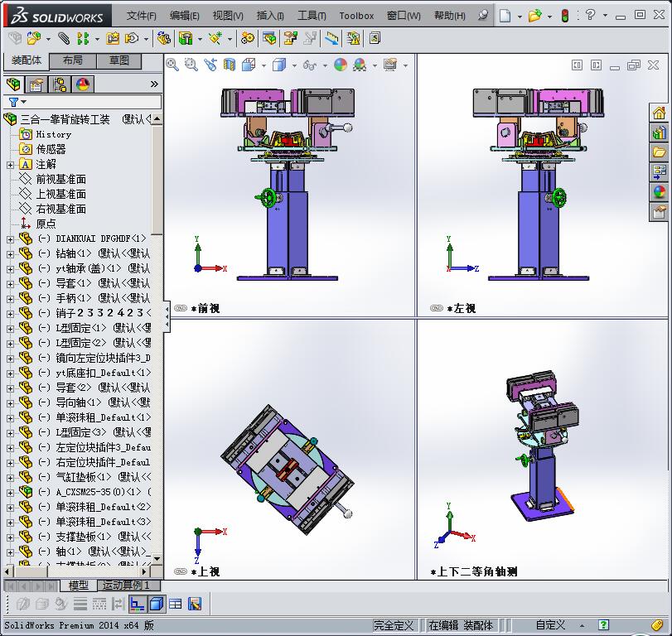Open the Section View tool
Screen dimensions: 672x636
(x=229, y=65)
